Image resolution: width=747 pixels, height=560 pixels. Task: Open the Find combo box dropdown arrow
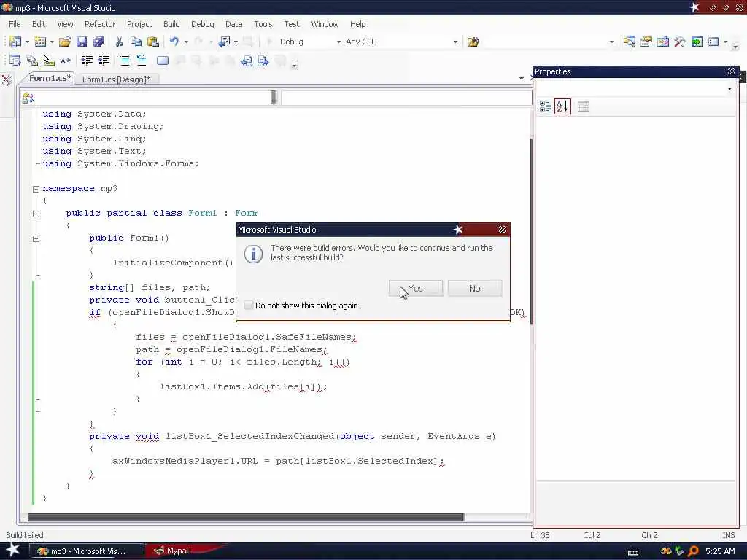pos(612,42)
